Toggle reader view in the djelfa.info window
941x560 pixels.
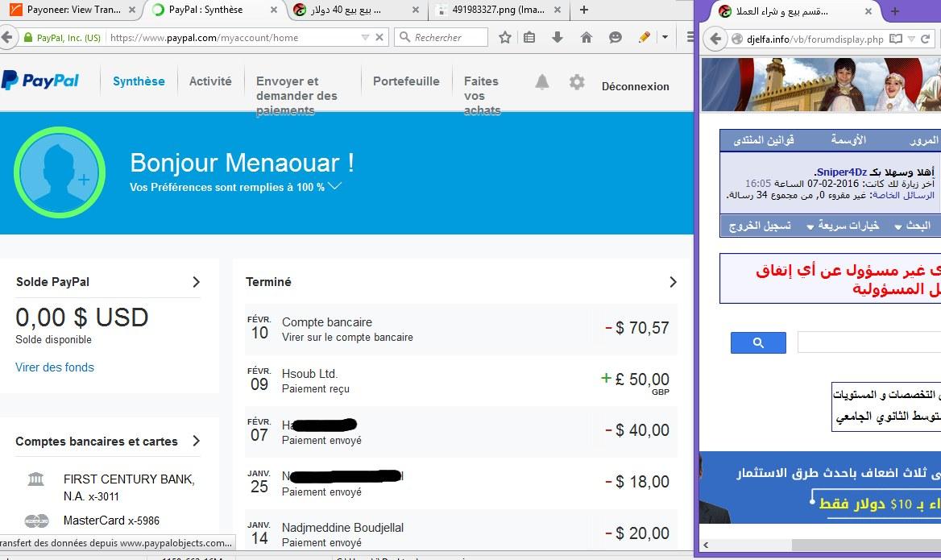(896, 39)
